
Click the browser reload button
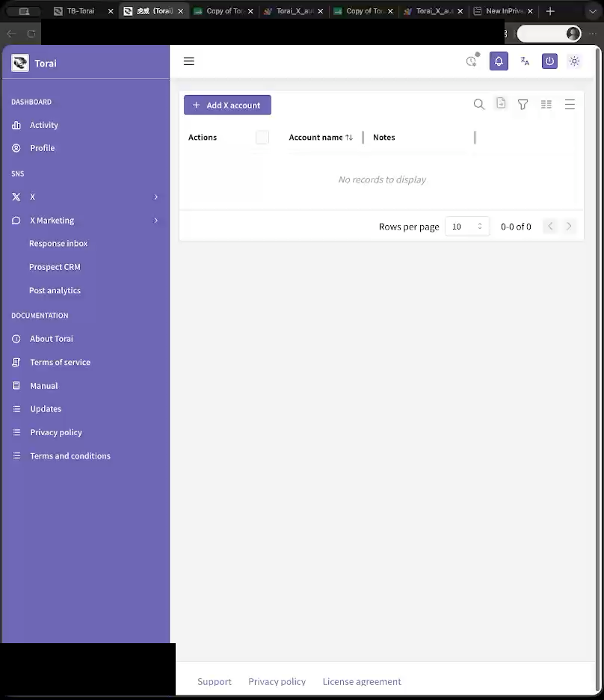[31, 34]
